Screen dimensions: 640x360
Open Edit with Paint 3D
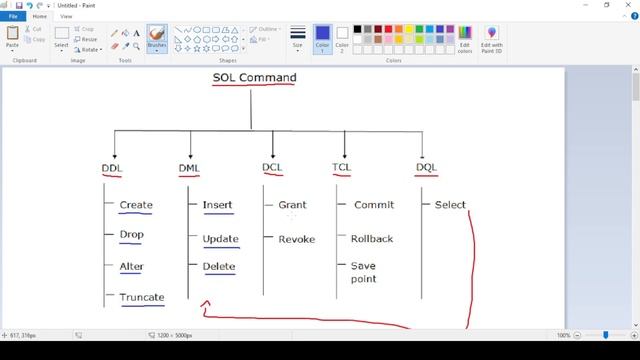coord(491,39)
